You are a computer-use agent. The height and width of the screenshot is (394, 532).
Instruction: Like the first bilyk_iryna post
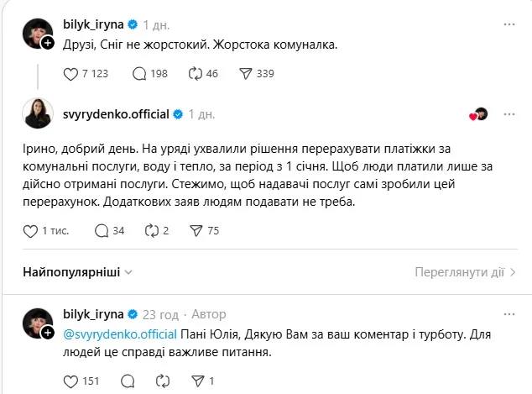tap(71, 74)
